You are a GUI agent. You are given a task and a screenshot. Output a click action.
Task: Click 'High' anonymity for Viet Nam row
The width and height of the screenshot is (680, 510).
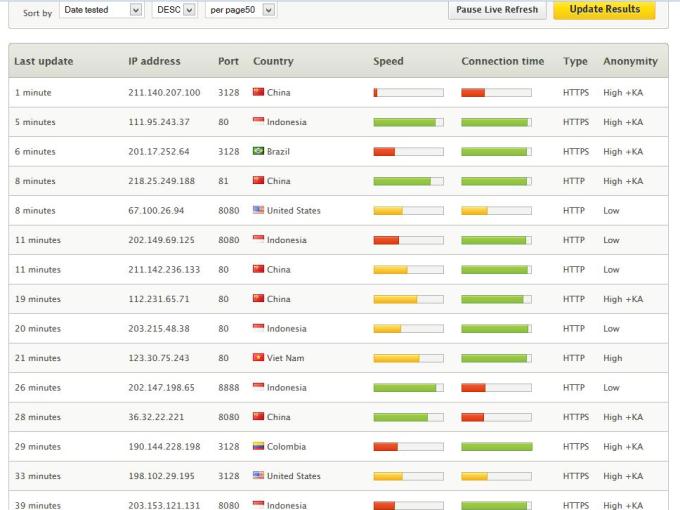click(612, 358)
